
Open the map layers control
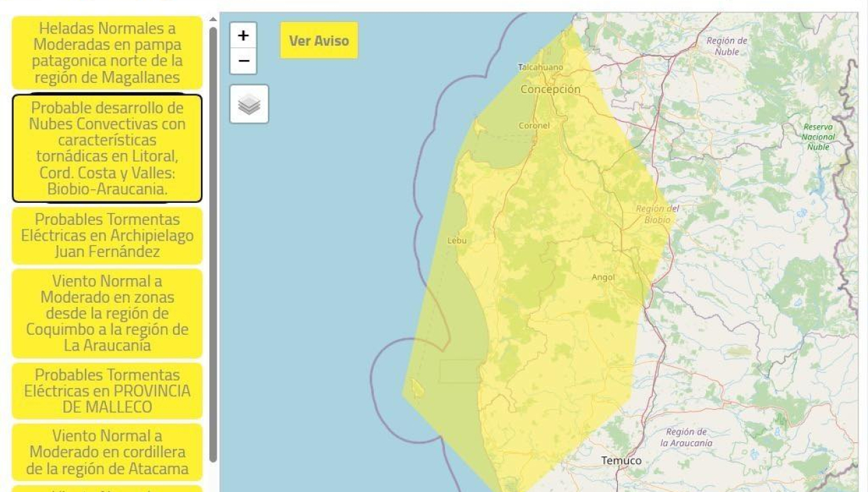[x=249, y=105]
